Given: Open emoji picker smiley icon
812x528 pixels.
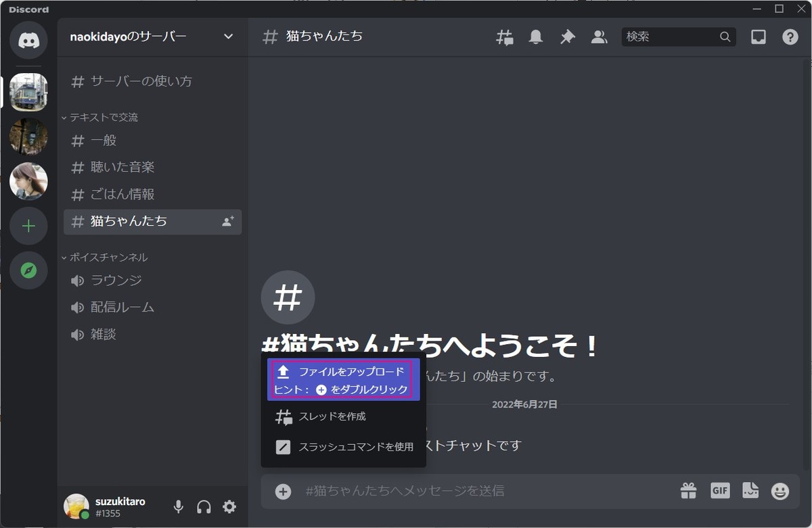Looking at the screenshot, I should pyautogui.click(x=780, y=491).
